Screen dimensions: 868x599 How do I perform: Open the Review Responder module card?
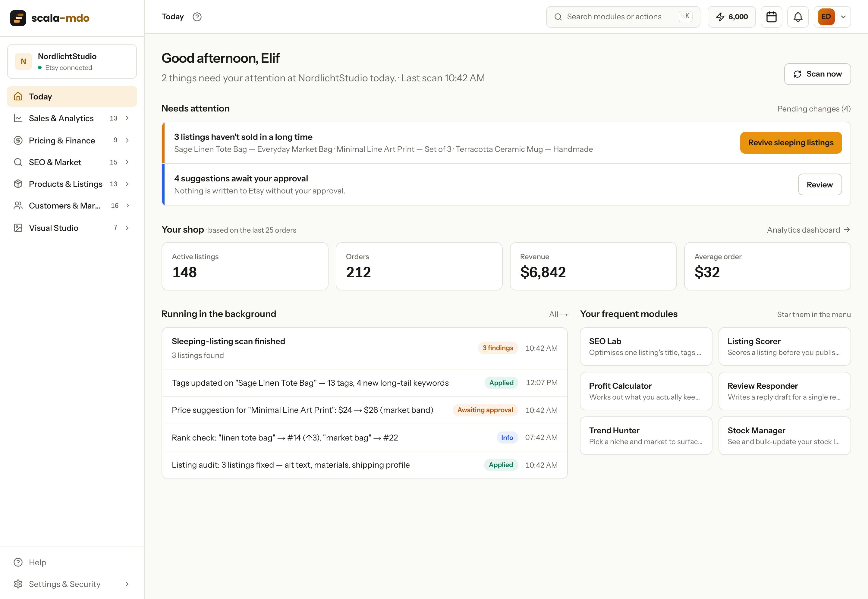784,391
